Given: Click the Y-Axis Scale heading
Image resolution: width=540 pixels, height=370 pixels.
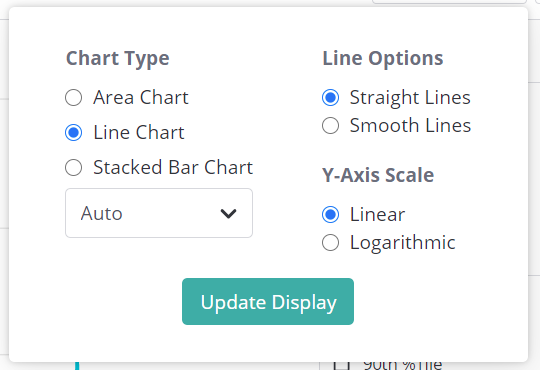Looking at the screenshot, I should 378,175.
